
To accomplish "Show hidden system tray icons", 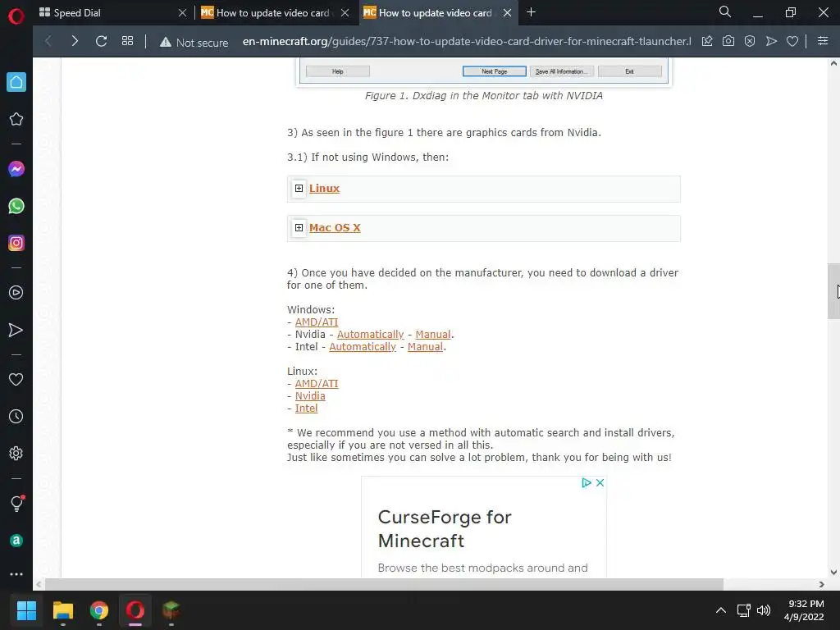I will [721, 610].
